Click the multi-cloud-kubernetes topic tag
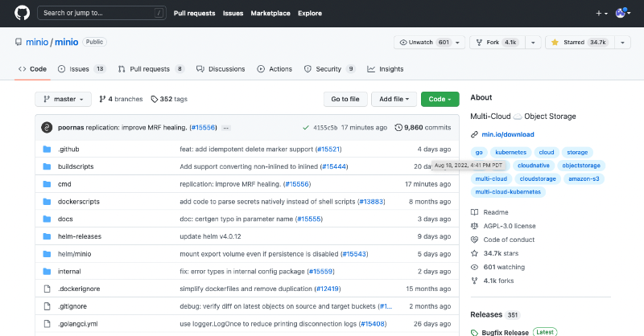Screen dimensions: 644x336 508,192
